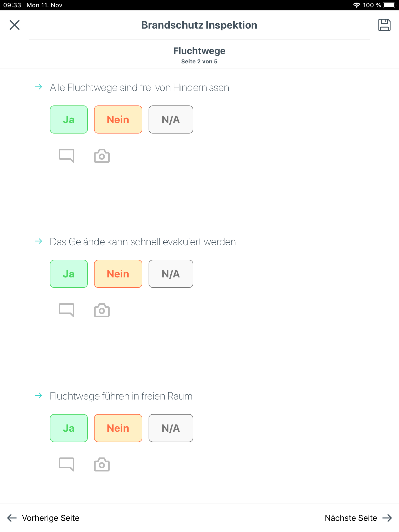Screen dimensions: 399x532
Task: Open comment for 'freien Raum' question
Action: pos(66,464)
